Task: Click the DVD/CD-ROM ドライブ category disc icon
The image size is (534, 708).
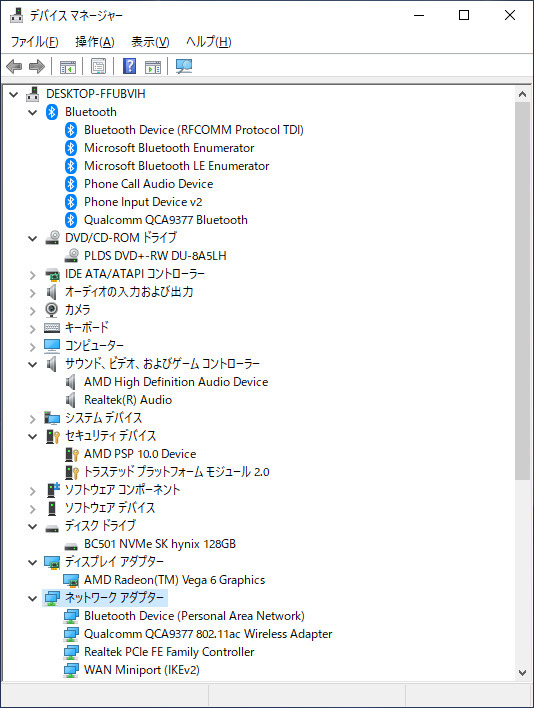Action: pyautogui.click(x=52, y=238)
